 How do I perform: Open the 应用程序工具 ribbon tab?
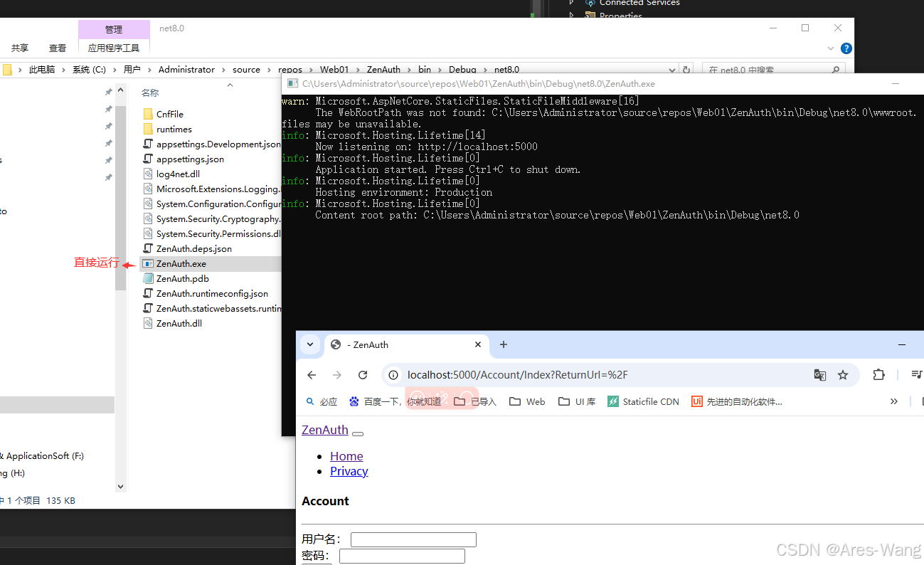coord(114,48)
